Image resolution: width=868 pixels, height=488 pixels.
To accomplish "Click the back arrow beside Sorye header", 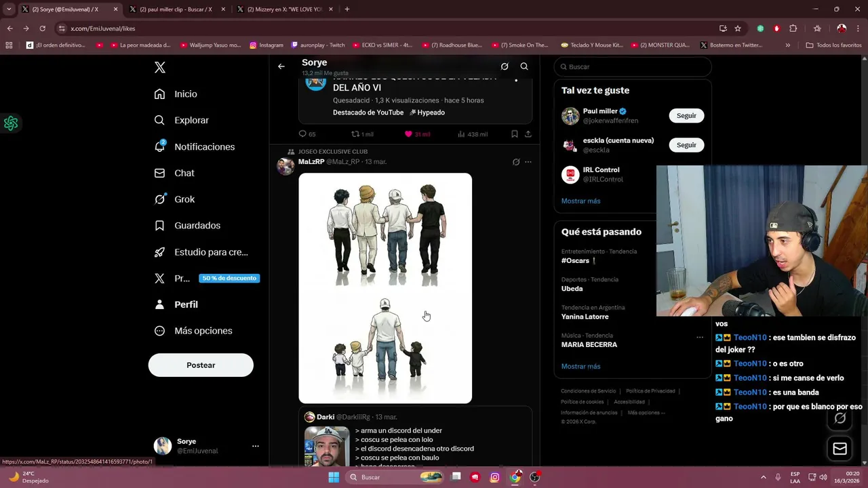I will [x=281, y=66].
